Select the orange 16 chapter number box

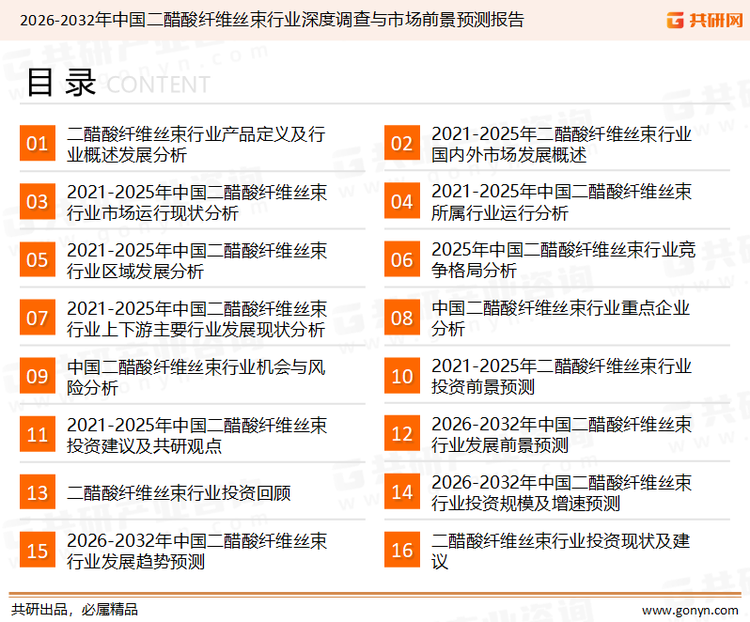coord(402,550)
